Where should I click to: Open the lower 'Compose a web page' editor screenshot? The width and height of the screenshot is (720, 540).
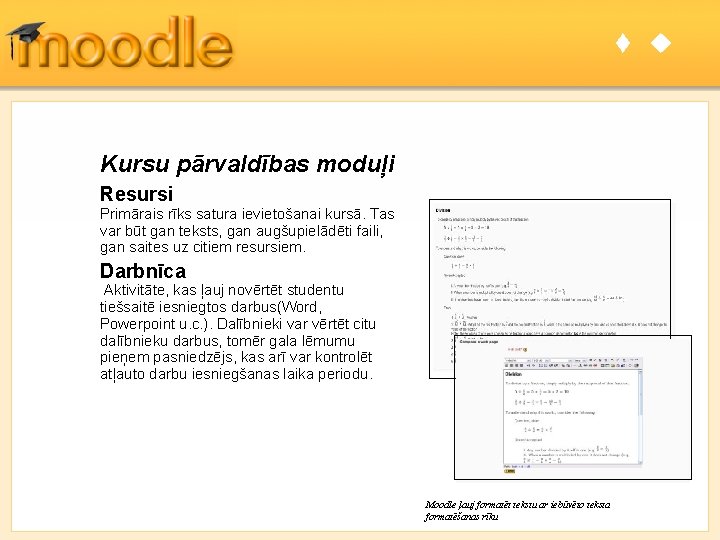(573, 407)
